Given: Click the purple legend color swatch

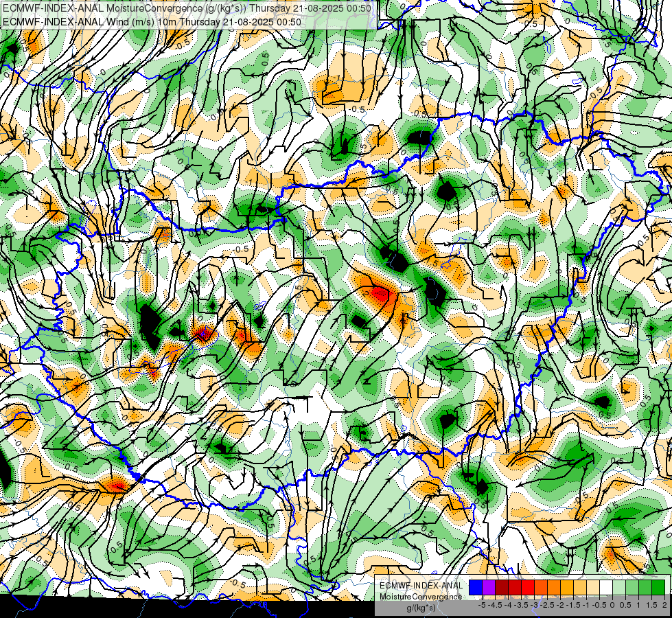Looking at the screenshot, I should [489, 587].
